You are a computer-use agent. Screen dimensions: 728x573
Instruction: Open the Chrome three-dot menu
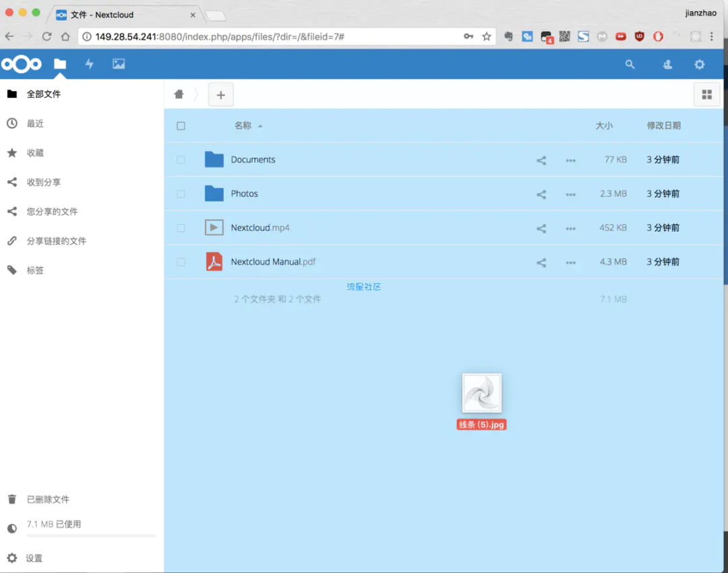[711, 36]
